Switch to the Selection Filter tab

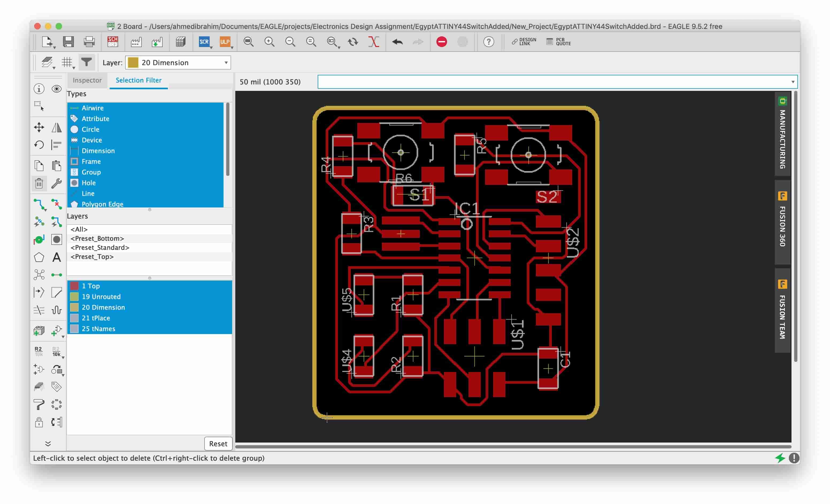point(138,80)
